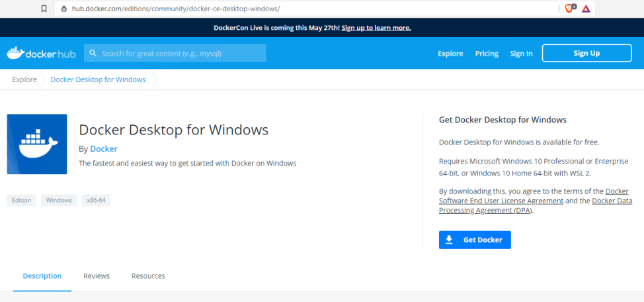Click the Explore breadcrumb item

24,79
